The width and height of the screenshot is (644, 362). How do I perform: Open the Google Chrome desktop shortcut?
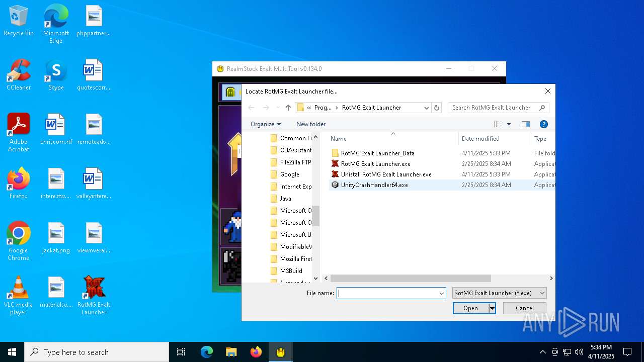click(x=19, y=241)
